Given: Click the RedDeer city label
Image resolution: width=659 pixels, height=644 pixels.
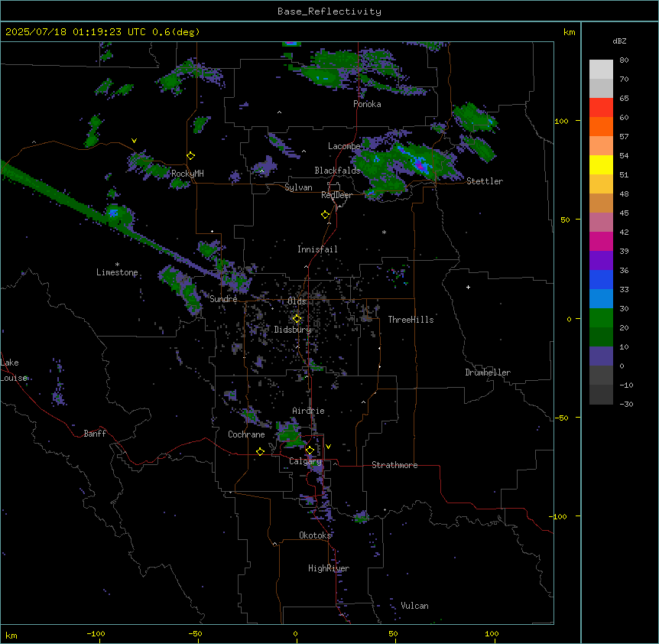Looking at the screenshot, I should pos(336,195).
